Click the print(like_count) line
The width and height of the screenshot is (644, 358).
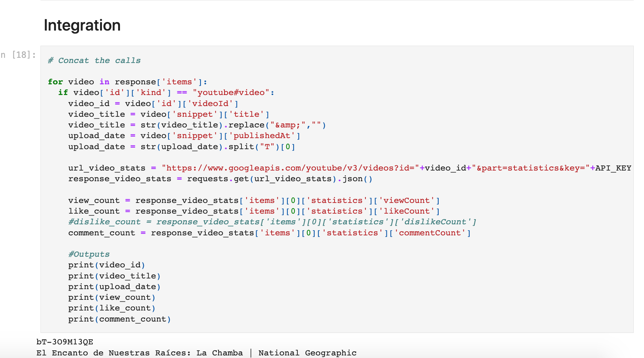click(112, 308)
